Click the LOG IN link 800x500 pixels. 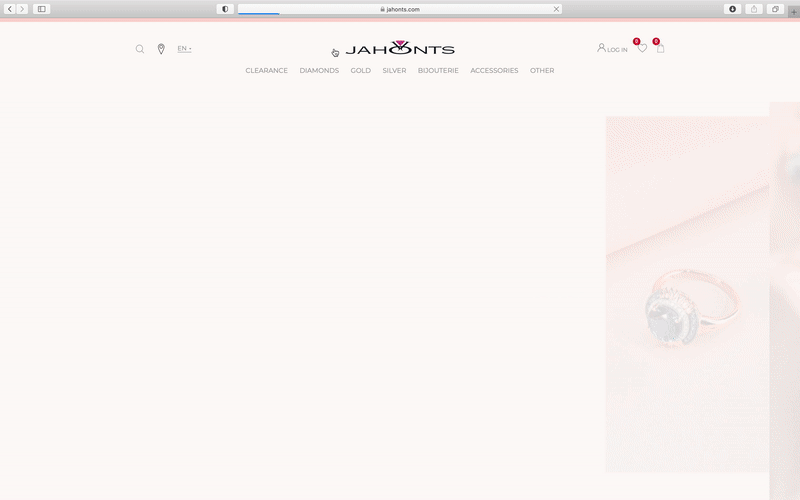612,48
